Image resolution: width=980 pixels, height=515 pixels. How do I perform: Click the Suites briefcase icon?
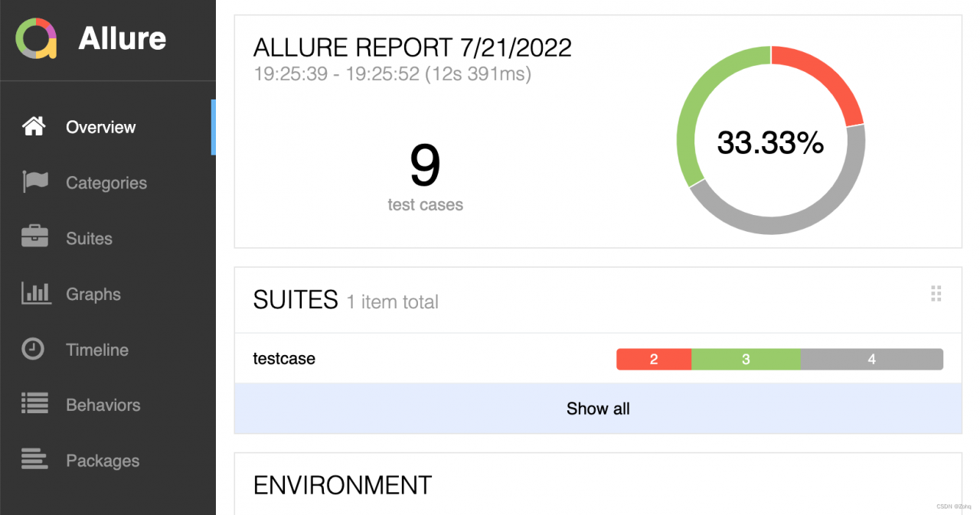pyautogui.click(x=34, y=238)
